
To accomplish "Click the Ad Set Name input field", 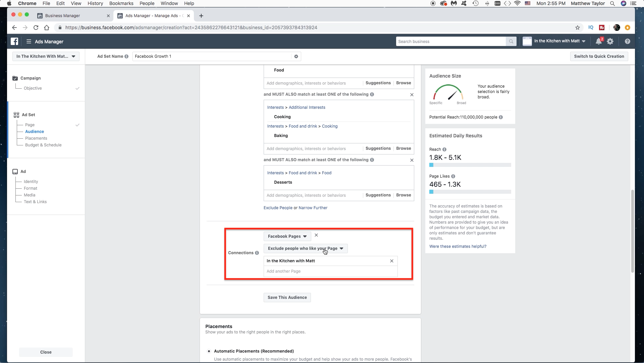I will (x=212, y=56).
